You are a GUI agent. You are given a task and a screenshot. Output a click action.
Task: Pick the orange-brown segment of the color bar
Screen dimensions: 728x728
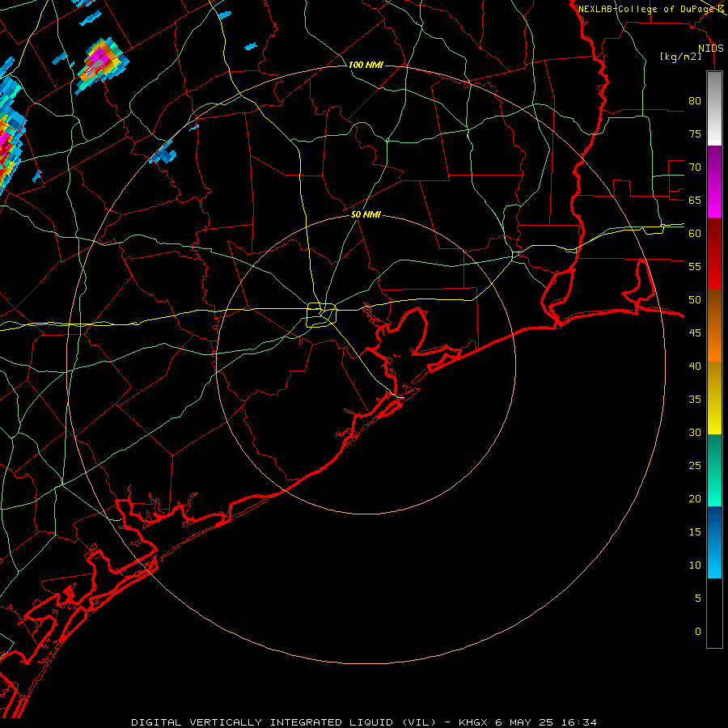(x=714, y=325)
